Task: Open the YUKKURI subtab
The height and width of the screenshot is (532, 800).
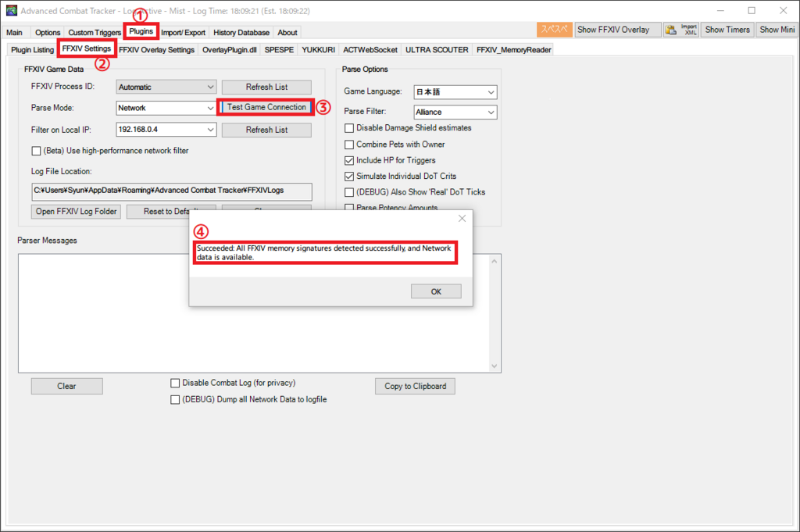Action: point(319,50)
